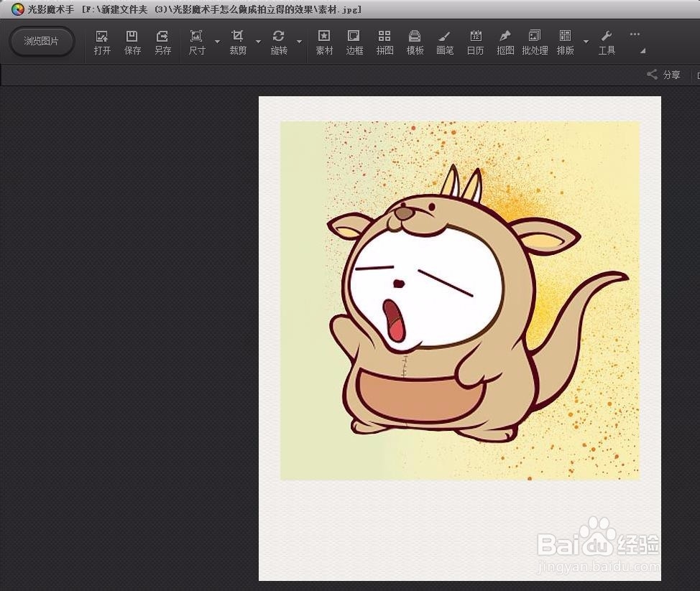Click the 光影魔术手 app logo icon
Image resolution: width=700 pixels, height=591 pixels.
[x=17, y=9]
